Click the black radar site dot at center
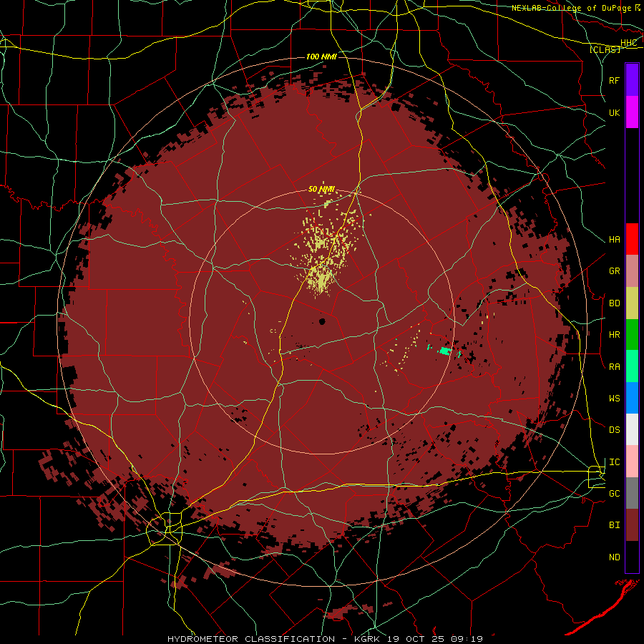 point(322,321)
